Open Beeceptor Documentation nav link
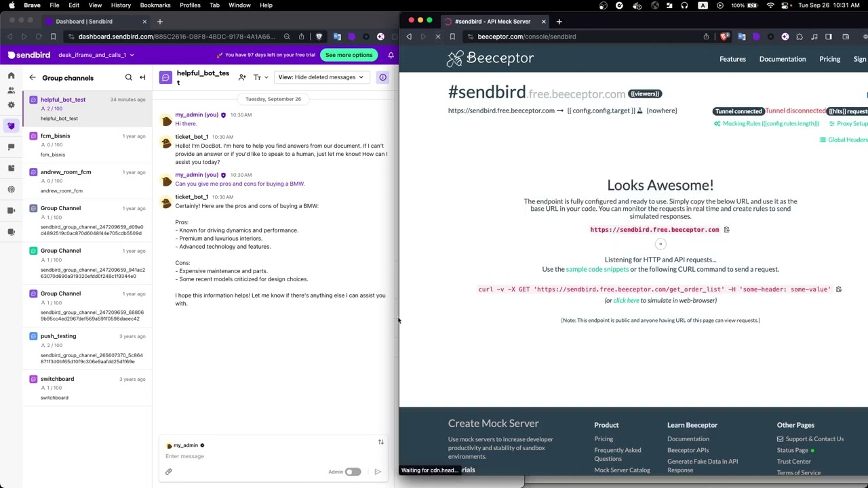 [x=783, y=59]
